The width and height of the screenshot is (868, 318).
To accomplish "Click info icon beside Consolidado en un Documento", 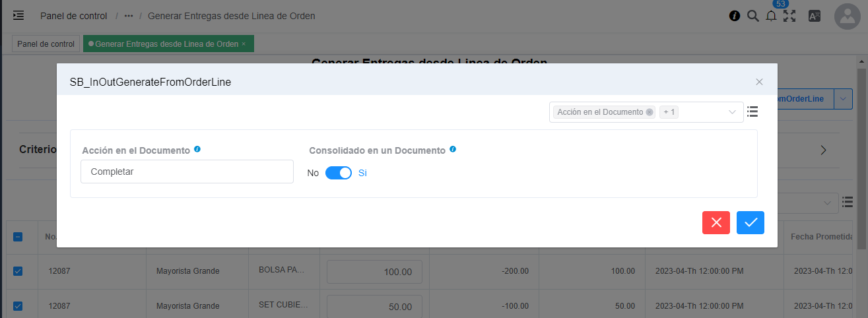I will coord(453,150).
